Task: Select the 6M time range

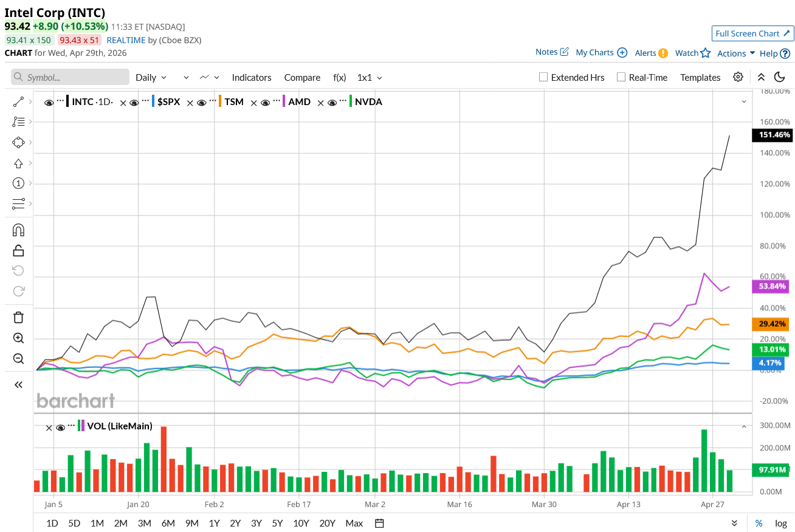Action: [x=168, y=523]
